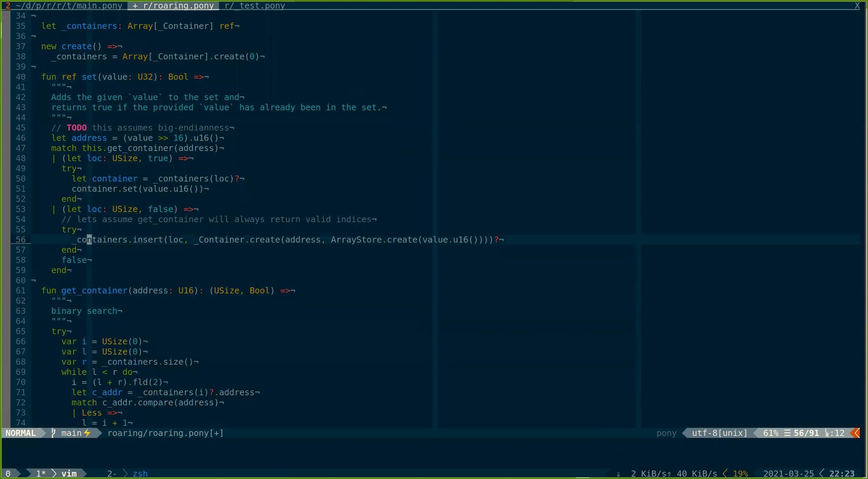This screenshot has width=868, height=479.
Task: Click tab page number 2 in the tabline
Action: coord(8,5)
